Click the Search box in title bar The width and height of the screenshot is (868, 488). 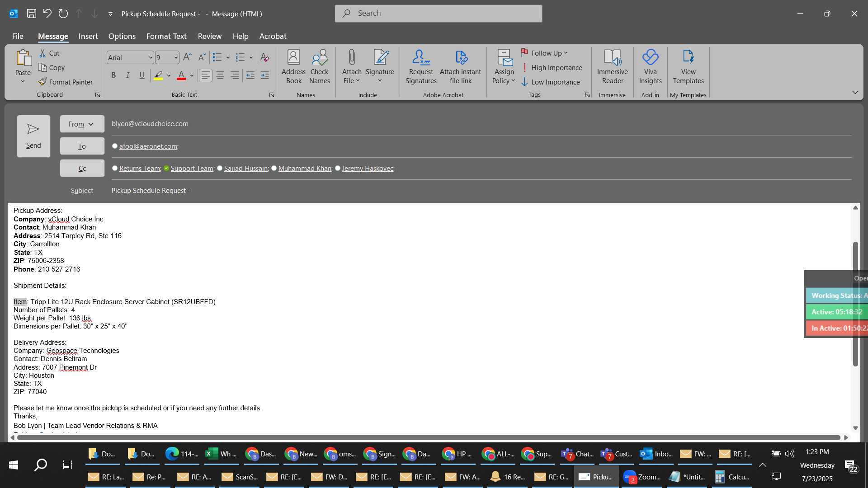[x=438, y=14]
